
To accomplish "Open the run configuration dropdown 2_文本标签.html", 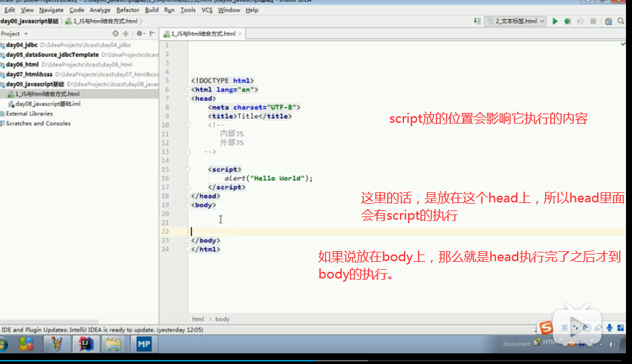I will pos(516,21).
